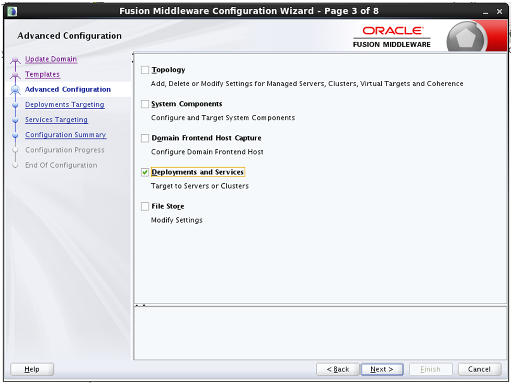512x384 pixels.
Task: Uncheck the Deployments and Services checkbox
Action: coord(145,172)
